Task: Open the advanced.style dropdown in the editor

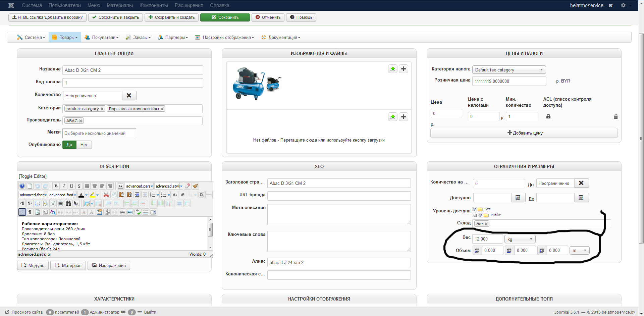Action: click(x=169, y=186)
